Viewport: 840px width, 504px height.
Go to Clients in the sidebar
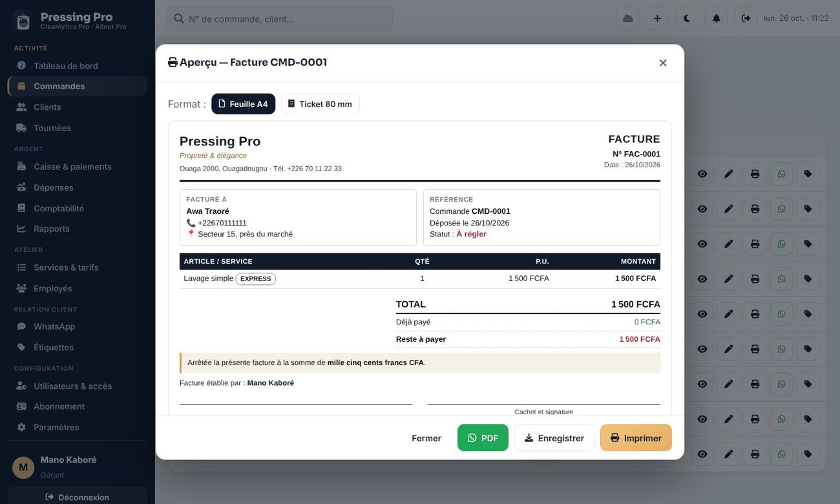point(78,107)
